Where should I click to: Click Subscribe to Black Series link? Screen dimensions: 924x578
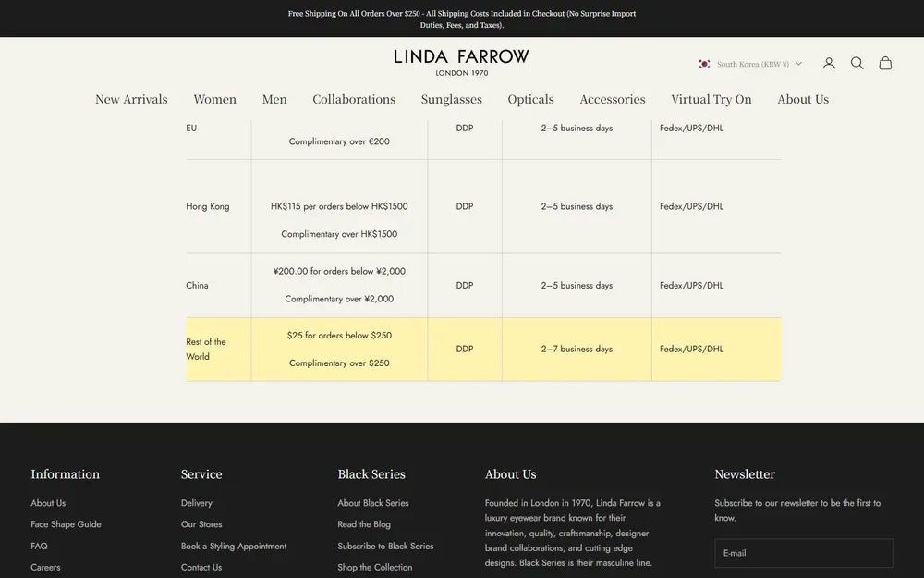click(x=385, y=547)
